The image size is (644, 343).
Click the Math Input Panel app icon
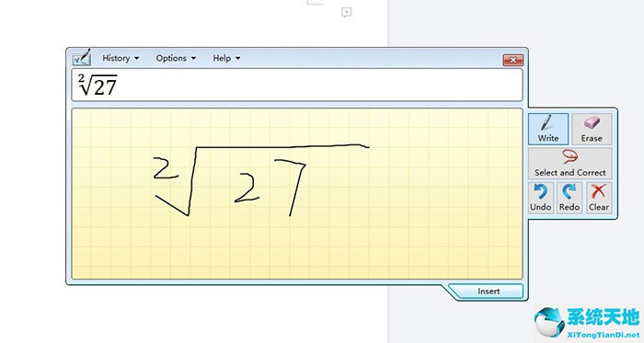[82, 58]
